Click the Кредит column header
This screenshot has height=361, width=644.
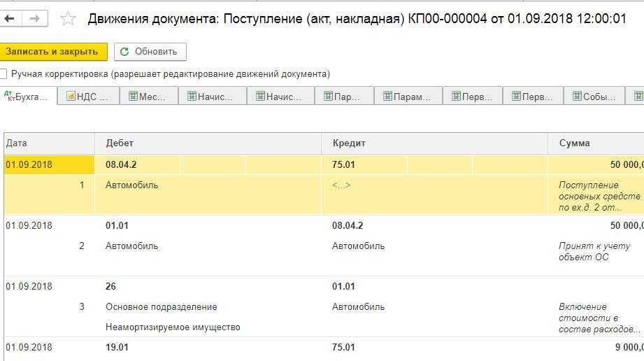(x=349, y=143)
